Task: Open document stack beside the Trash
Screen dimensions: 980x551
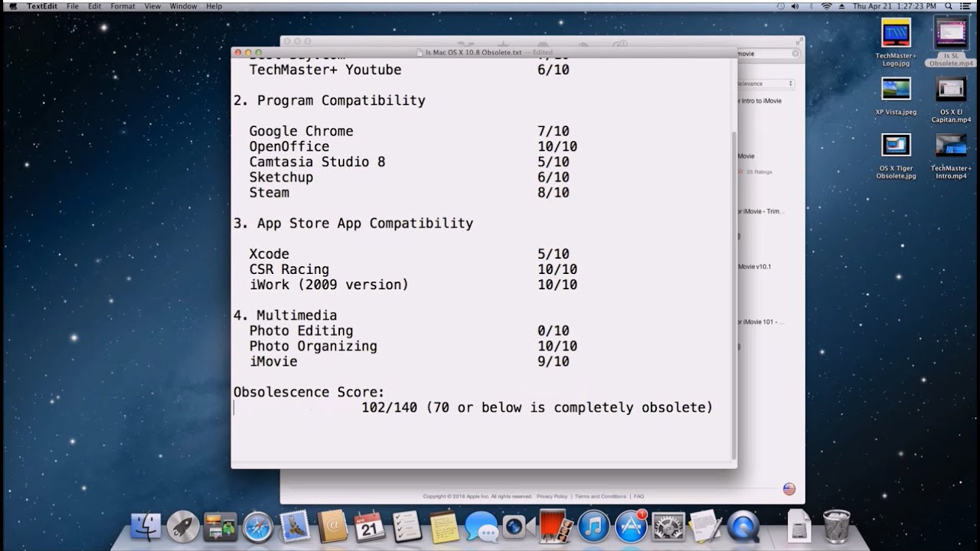Action: 799,527
